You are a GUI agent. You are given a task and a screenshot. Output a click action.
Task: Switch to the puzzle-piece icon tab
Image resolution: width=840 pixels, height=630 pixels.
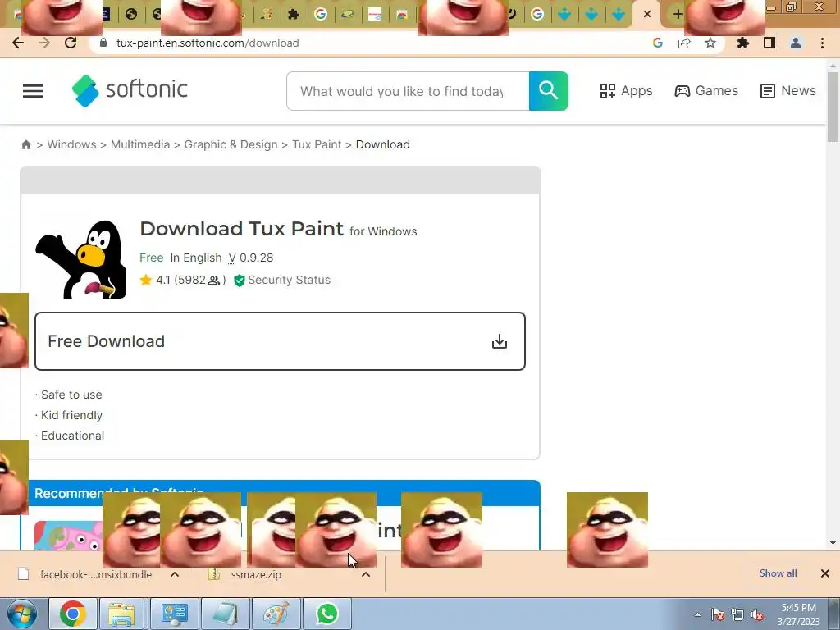(293, 14)
